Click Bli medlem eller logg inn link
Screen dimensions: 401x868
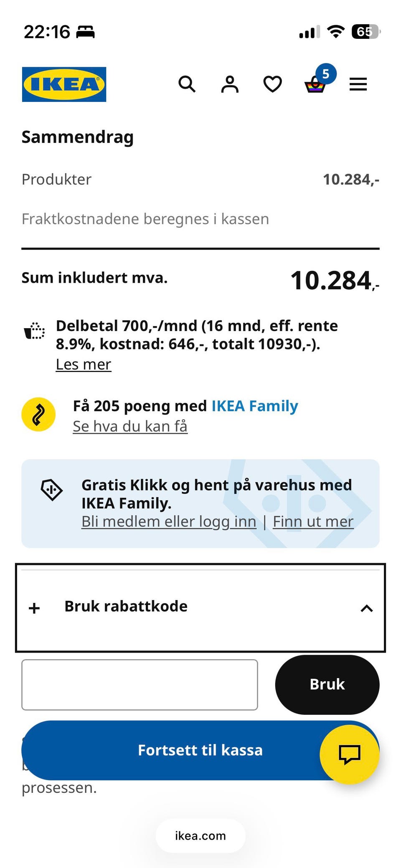click(x=169, y=521)
